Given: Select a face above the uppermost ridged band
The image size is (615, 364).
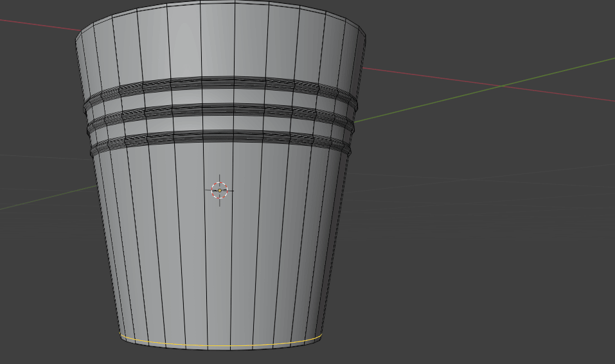Looking at the screenshot, I should click(218, 42).
